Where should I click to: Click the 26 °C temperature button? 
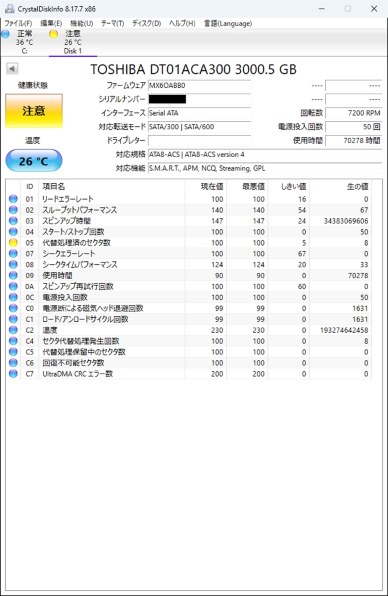pos(34,161)
